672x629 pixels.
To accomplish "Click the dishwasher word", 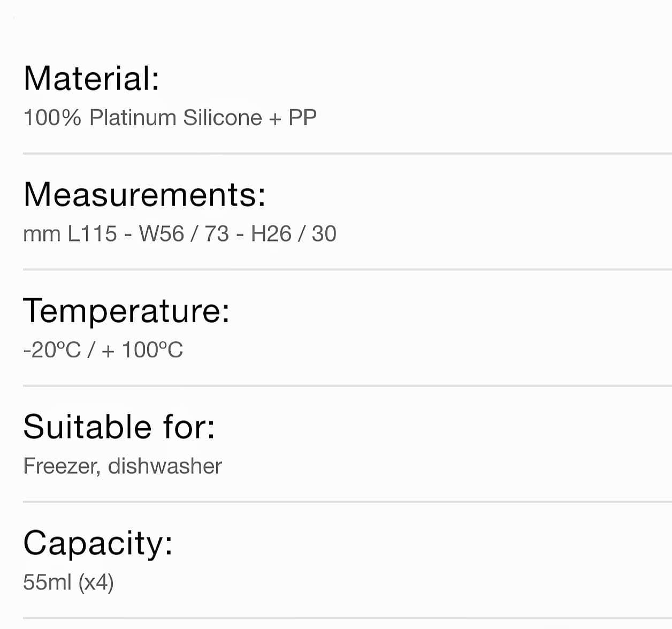I will [x=165, y=466].
